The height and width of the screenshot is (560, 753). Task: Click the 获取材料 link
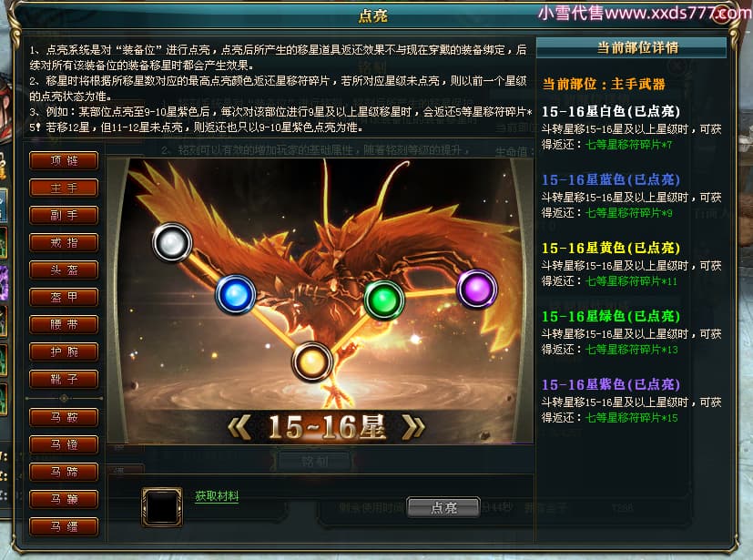[x=217, y=496]
